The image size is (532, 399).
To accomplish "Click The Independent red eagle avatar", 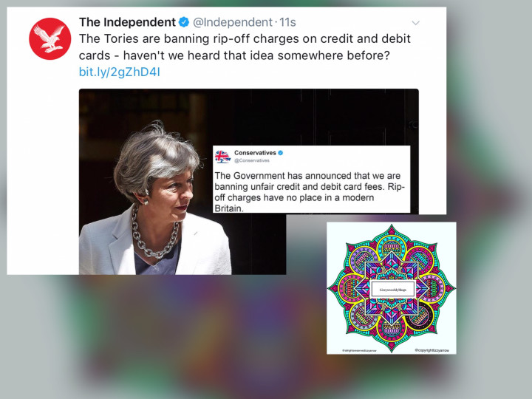I will click(x=50, y=38).
